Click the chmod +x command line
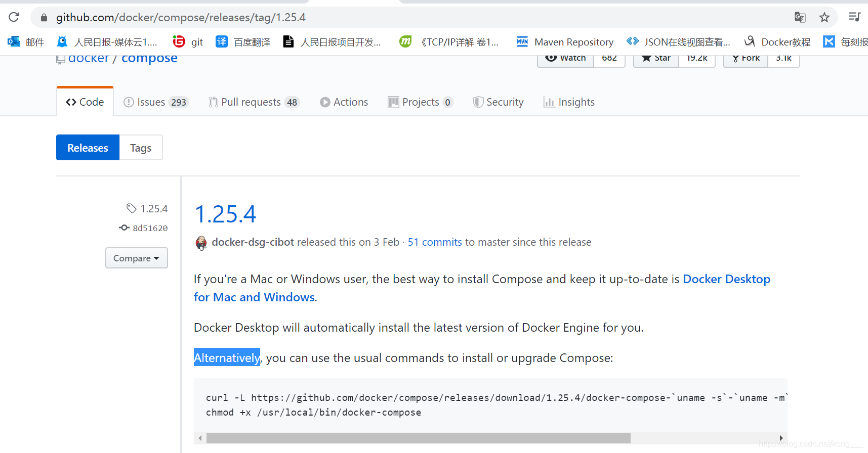The image size is (868, 453). [313, 413]
